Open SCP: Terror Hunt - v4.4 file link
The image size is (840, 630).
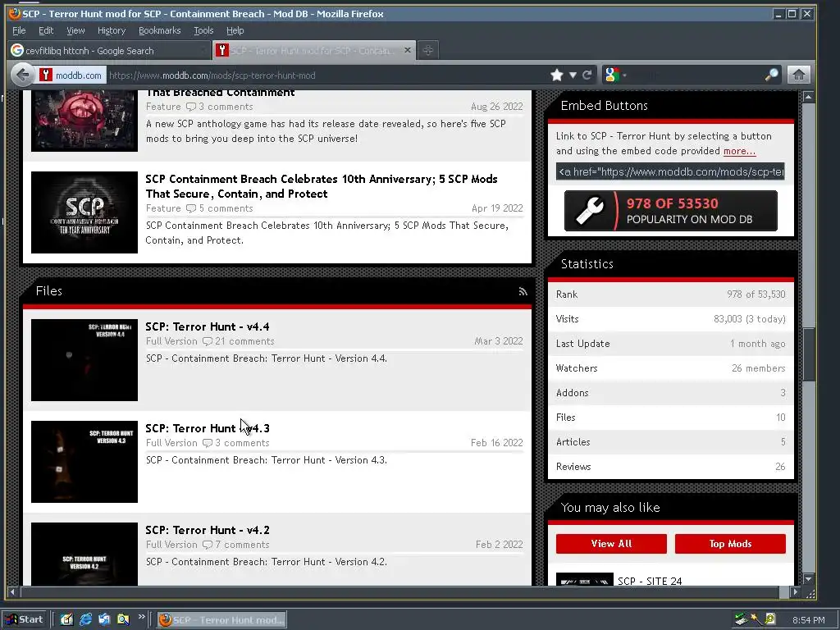208,326
